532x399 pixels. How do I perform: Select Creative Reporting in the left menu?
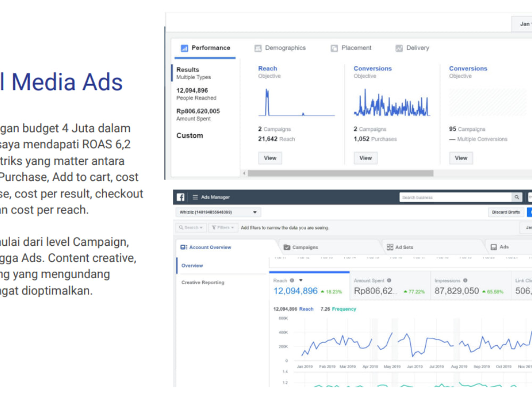(203, 282)
